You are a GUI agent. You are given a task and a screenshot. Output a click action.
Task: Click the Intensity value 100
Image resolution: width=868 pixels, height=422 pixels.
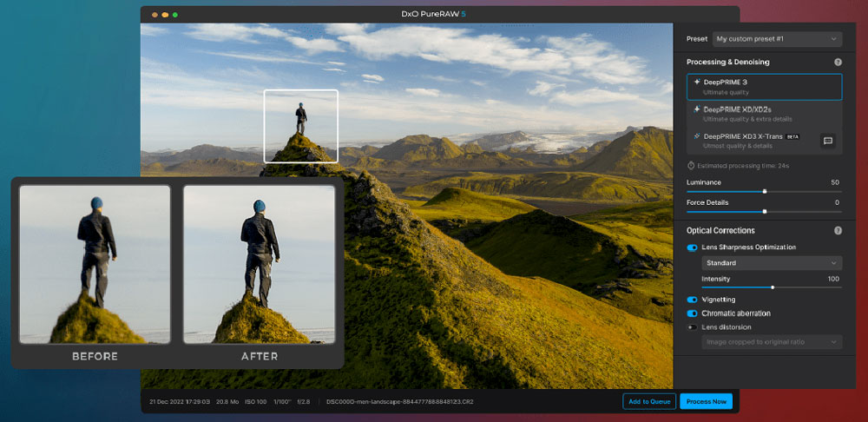click(833, 279)
